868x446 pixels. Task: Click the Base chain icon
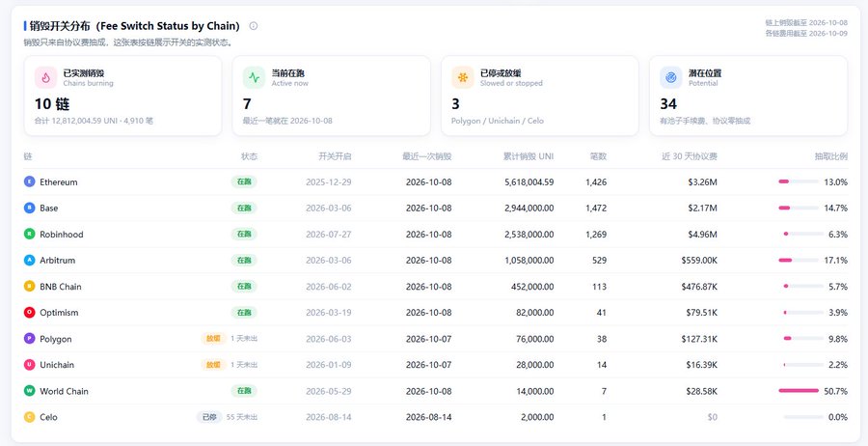[x=29, y=208]
